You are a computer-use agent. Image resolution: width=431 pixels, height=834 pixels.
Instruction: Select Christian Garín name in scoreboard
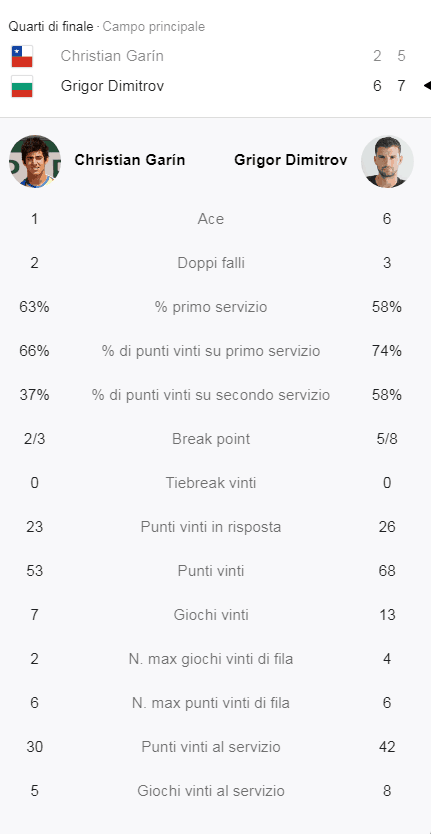[112, 56]
